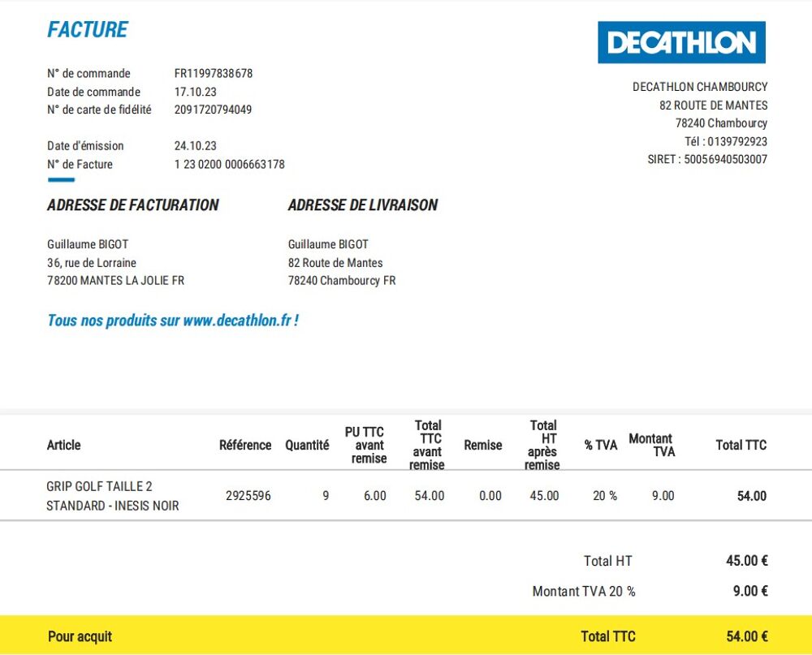
Task: Click the "N° de Facture" label
Action: click(80, 165)
